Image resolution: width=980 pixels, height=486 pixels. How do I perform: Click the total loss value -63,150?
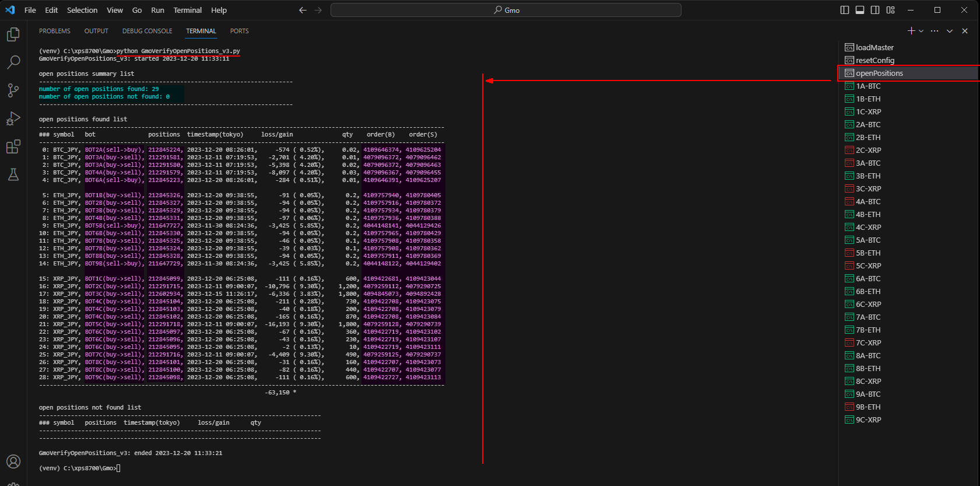click(x=278, y=392)
